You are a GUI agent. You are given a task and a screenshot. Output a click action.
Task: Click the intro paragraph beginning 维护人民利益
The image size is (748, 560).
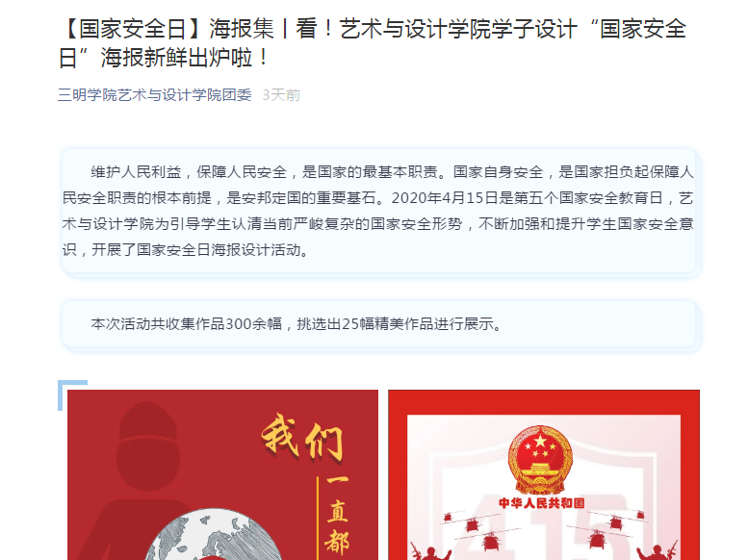click(x=378, y=211)
